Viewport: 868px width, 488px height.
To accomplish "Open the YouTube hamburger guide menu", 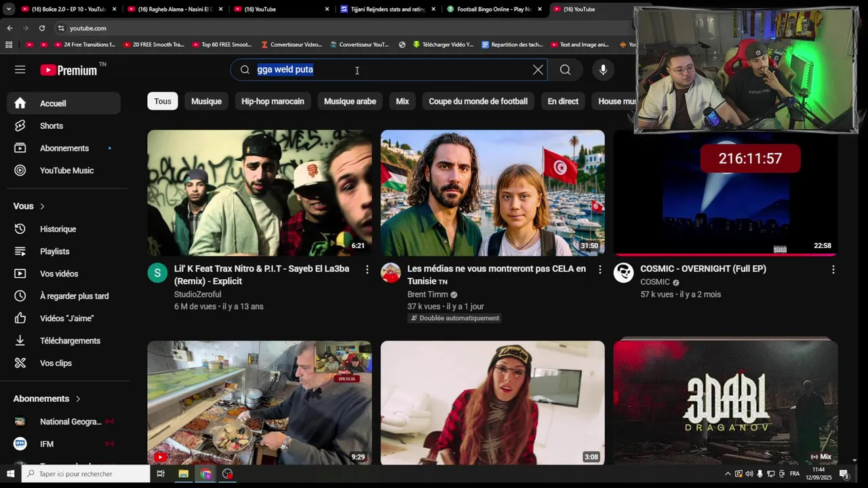I will (x=20, y=70).
